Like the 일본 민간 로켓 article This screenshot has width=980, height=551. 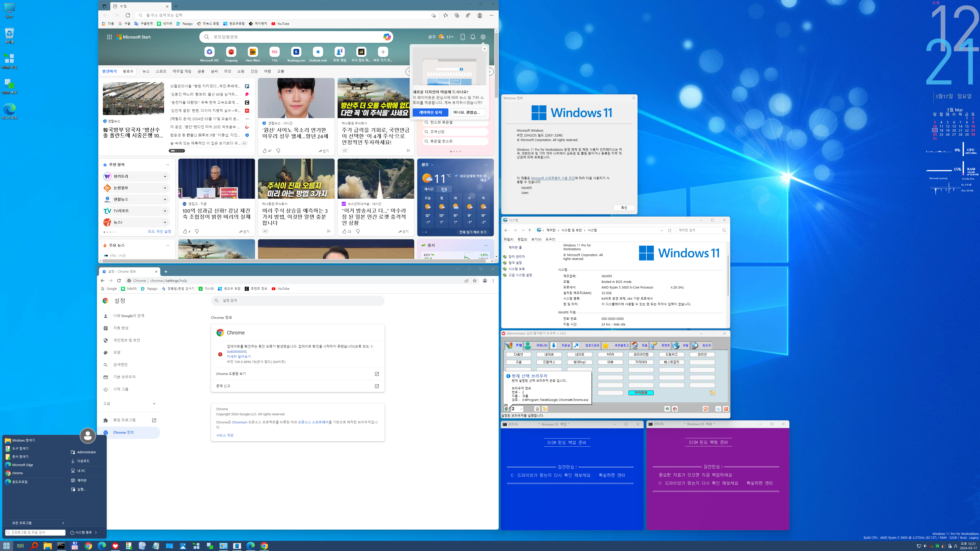pos(344,231)
